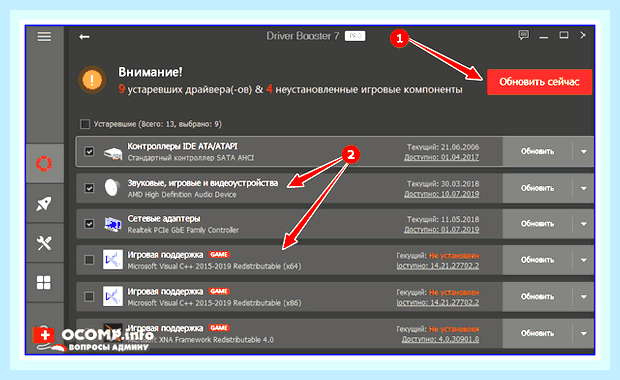Open available version link 01.04.2017

pyautogui.click(x=441, y=157)
